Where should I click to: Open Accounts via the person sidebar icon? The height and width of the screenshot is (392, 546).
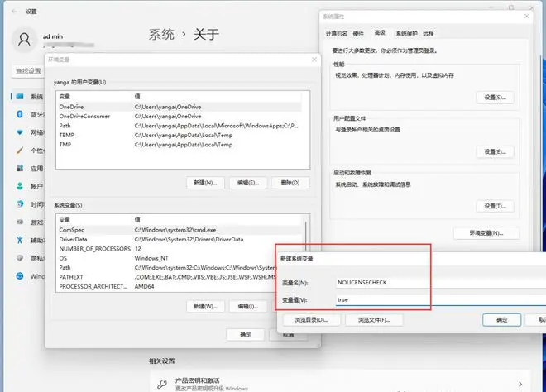20,186
